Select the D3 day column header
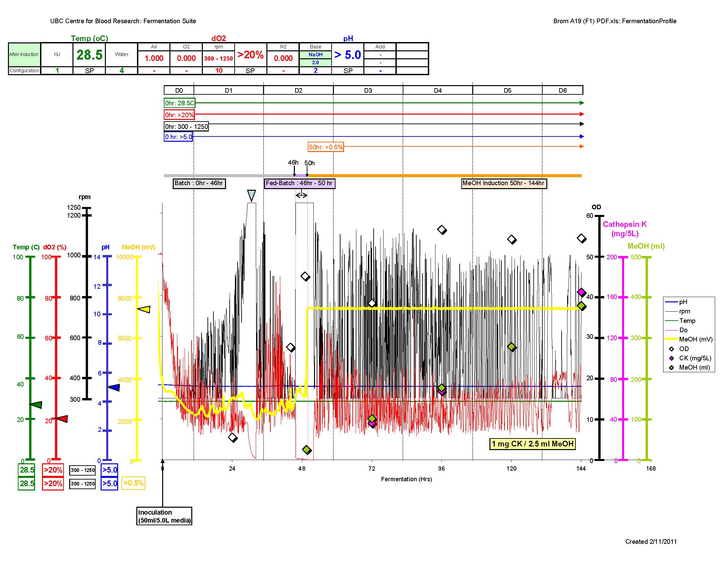This screenshot has height=563, width=728. coord(368,90)
